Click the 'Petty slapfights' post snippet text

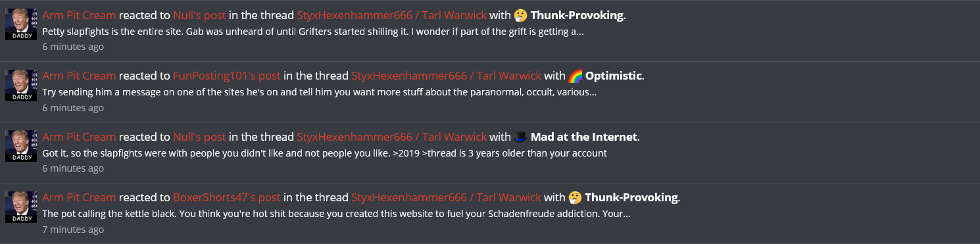click(313, 32)
